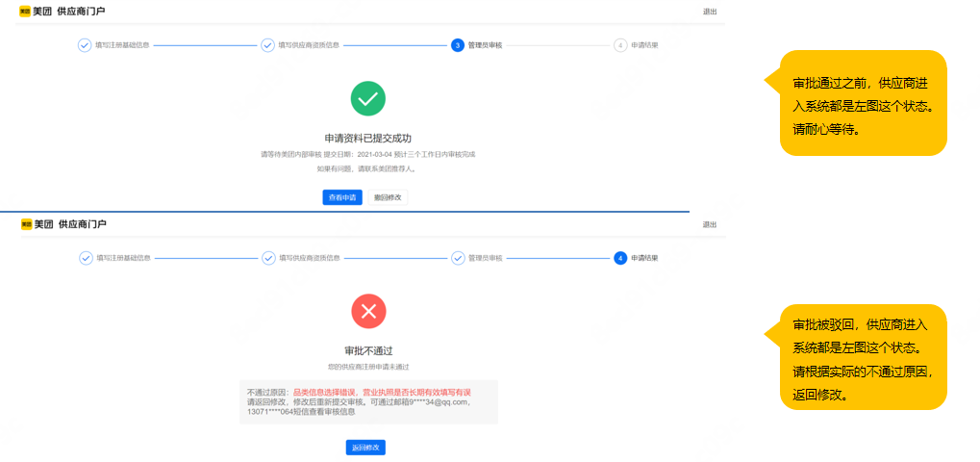
Task: Click the 填写供应商资质信息 step checkmark in the top stepper
Action: click(x=267, y=45)
